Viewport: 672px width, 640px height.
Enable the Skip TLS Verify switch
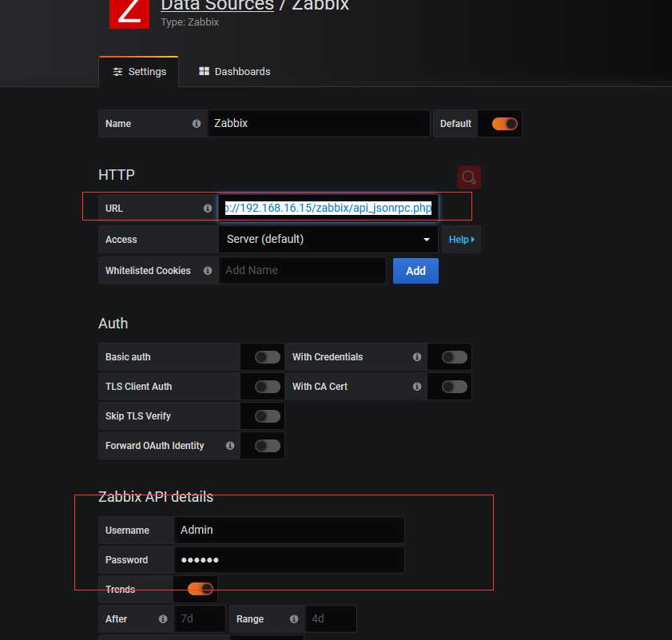point(267,415)
